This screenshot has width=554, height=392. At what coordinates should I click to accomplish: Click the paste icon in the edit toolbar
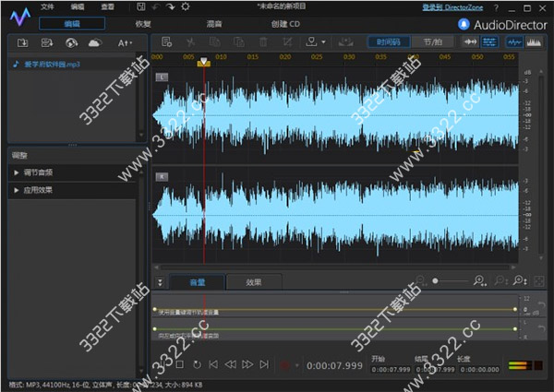point(239,42)
